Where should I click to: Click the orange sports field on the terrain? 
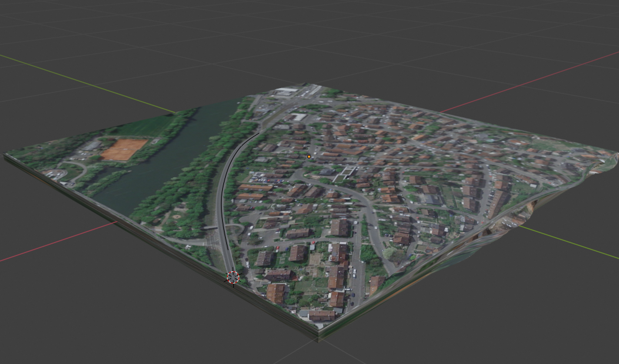tap(124, 150)
